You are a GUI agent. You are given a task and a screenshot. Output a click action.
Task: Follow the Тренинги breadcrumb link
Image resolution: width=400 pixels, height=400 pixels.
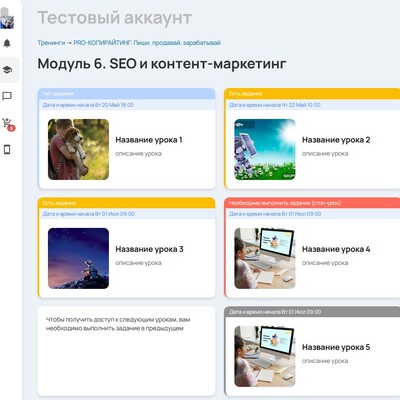click(x=51, y=43)
